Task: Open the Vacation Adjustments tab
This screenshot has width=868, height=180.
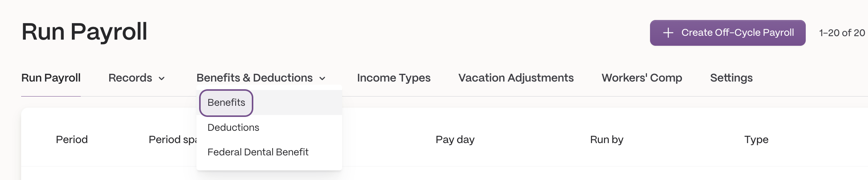Action: [x=516, y=78]
